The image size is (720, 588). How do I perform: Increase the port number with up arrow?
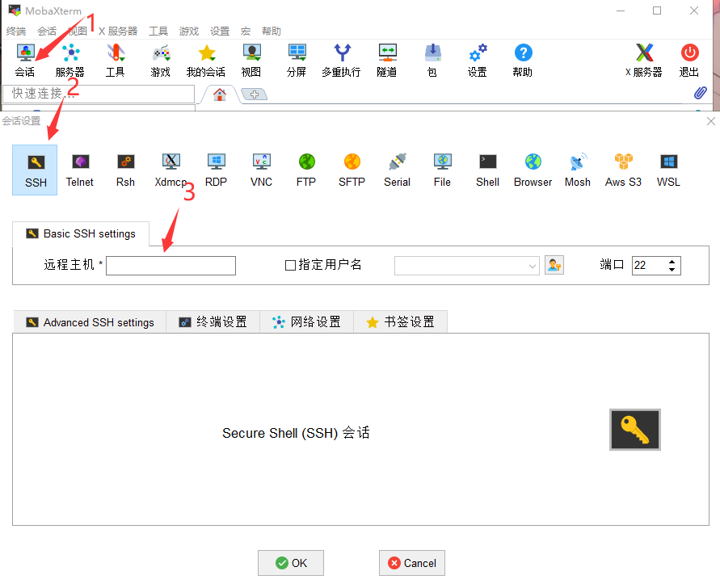pos(672,262)
